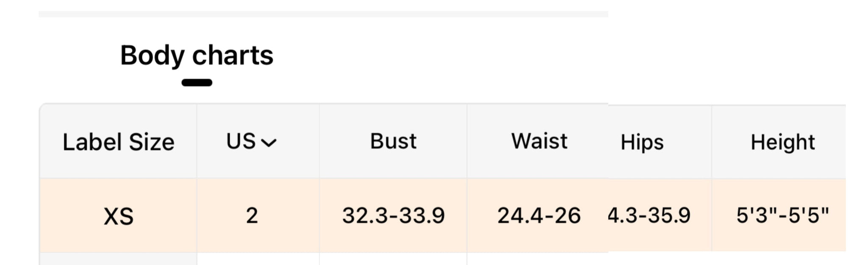The width and height of the screenshot is (868, 265).
Task: Click the empty cell under bust 32.3-33.9
Action: coord(393,259)
